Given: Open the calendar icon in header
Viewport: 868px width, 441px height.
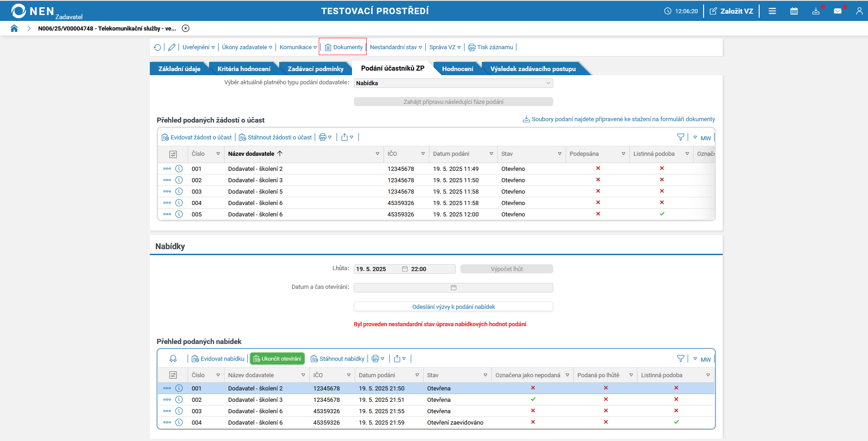Looking at the screenshot, I should point(794,11).
